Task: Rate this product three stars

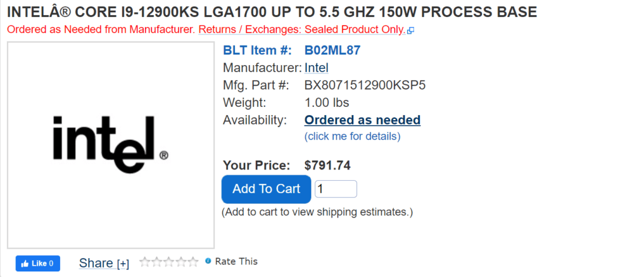Action: (x=168, y=262)
